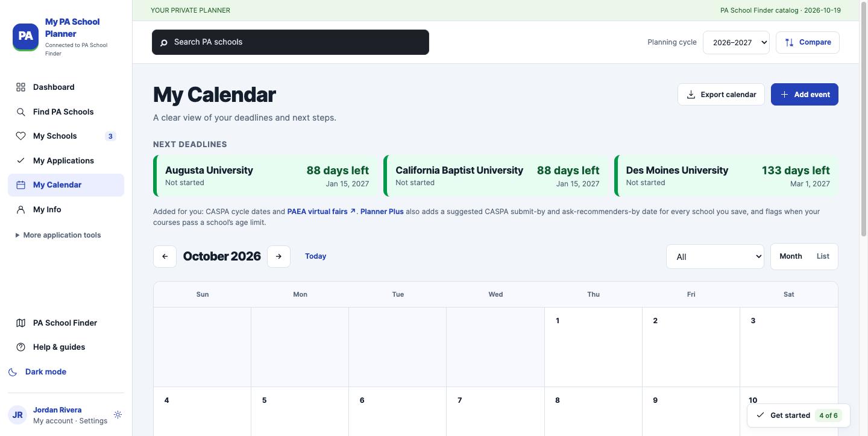Image resolution: width=868 pixels, height=436 pixels.
Task: Click the Help & guides question icon
Action: 20,347
